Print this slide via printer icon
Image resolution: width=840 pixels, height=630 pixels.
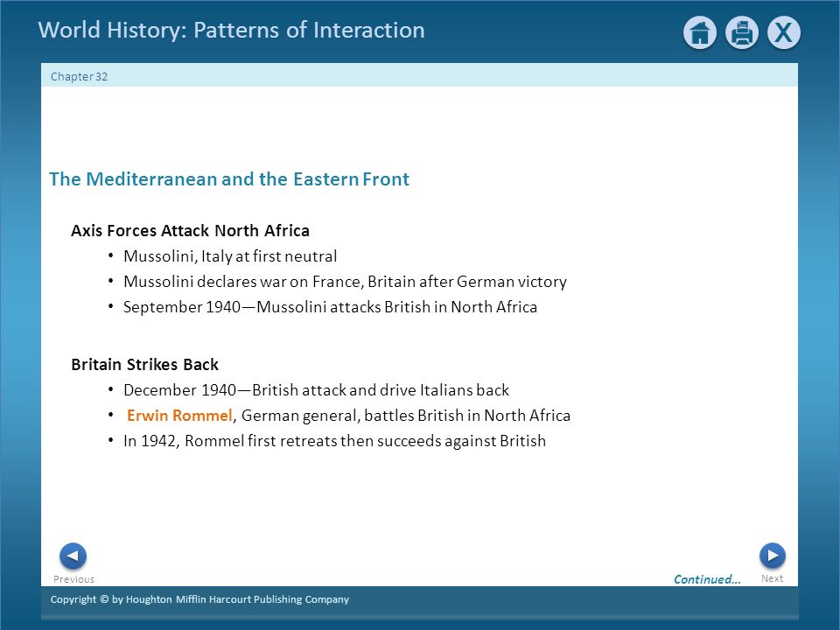point(741,32)
